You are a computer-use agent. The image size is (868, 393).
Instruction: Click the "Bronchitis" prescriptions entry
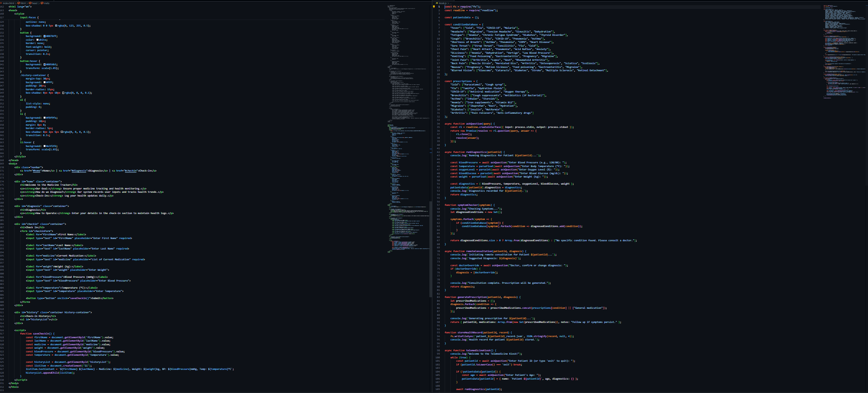click(498, 95)
